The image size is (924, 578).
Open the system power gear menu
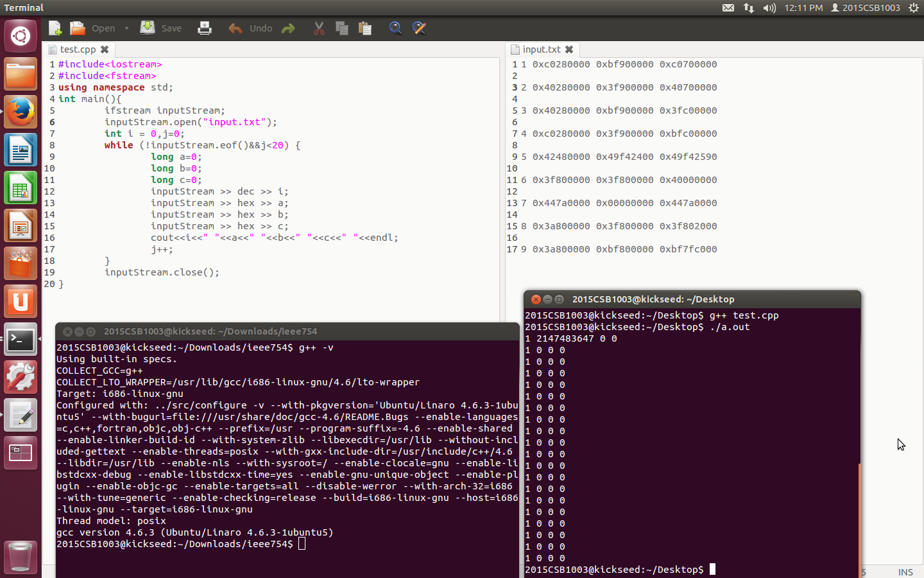914,8
